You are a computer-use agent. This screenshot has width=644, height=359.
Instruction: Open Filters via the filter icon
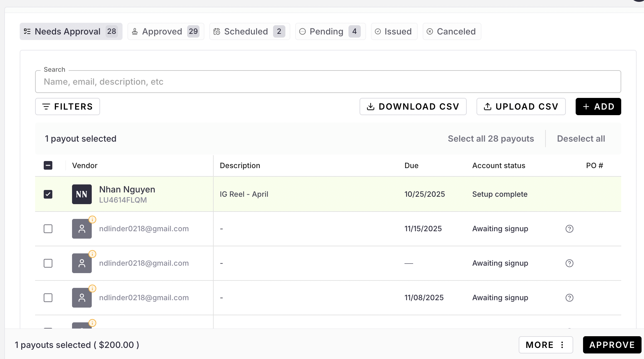point(46,107)
